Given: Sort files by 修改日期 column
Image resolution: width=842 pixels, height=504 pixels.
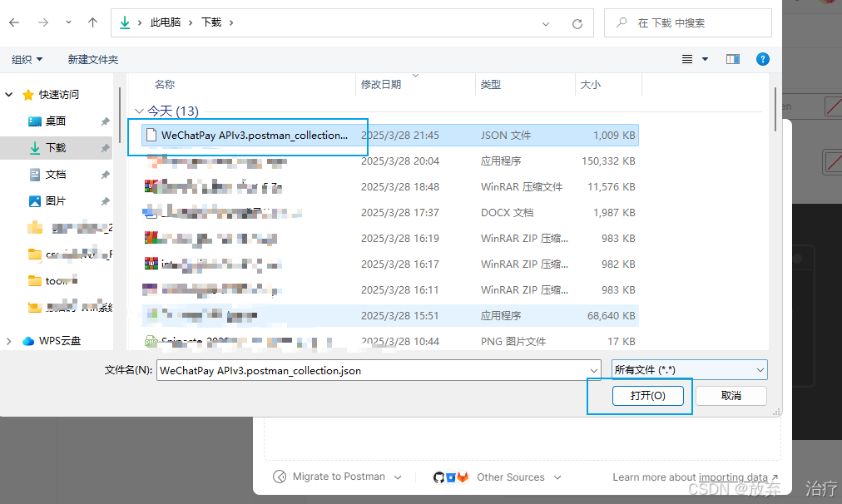Looking at the screenshot, I should coord(381,84).
